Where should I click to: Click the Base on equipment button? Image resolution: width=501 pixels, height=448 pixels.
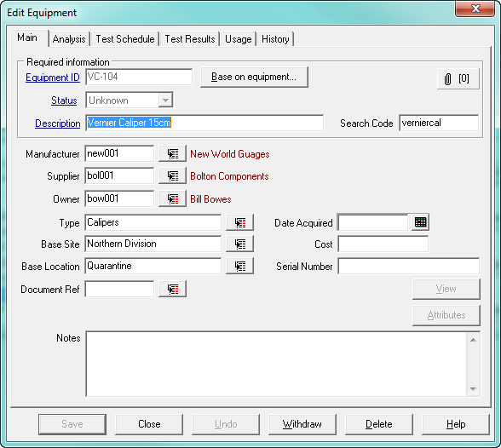pyautogui.click(x=254, y=77)
